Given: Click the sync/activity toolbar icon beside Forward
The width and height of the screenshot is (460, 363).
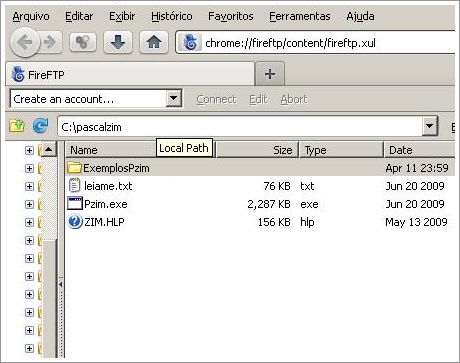Looking at the screenshot, I should [x=83, y=42].
